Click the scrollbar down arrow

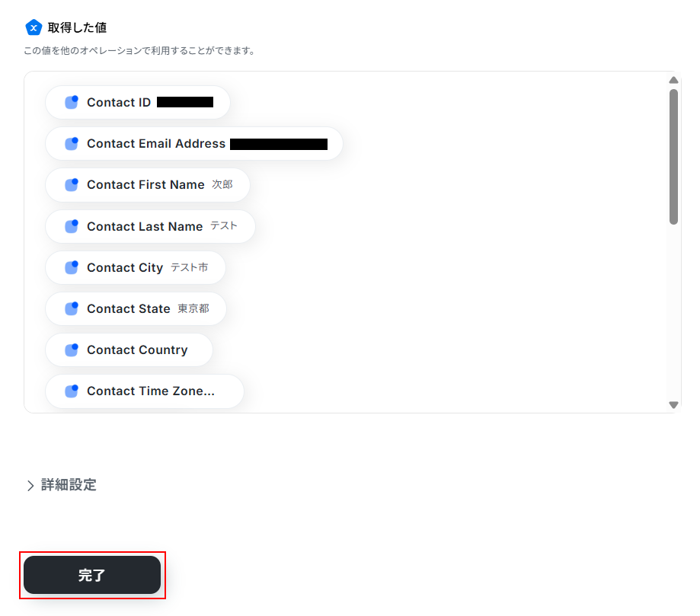click(x=673, y=405)
